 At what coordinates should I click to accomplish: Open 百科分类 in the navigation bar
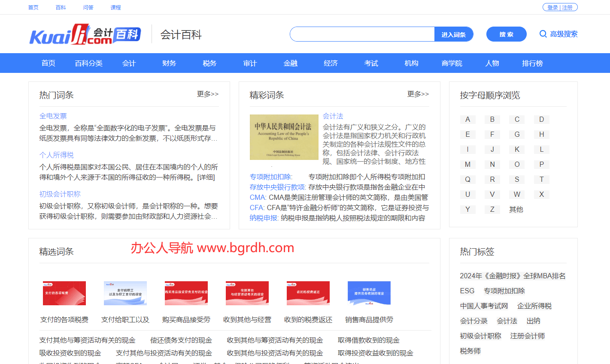88,63
